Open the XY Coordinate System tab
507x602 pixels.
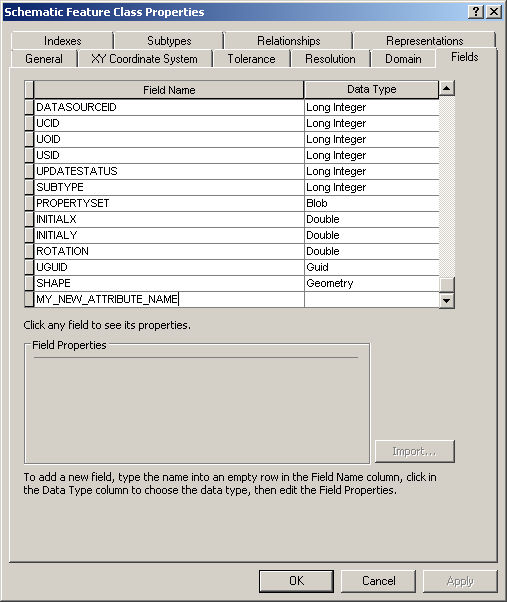[145, 59]
